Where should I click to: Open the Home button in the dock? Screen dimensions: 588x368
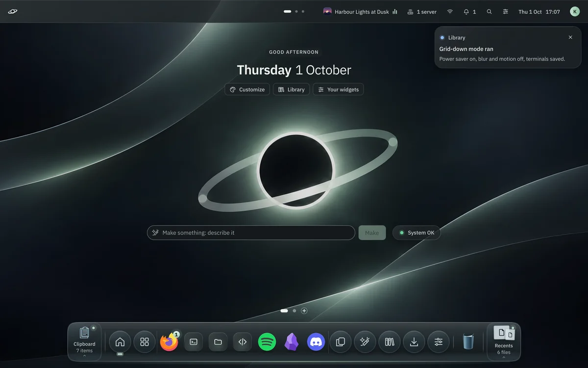click(120, 342)
